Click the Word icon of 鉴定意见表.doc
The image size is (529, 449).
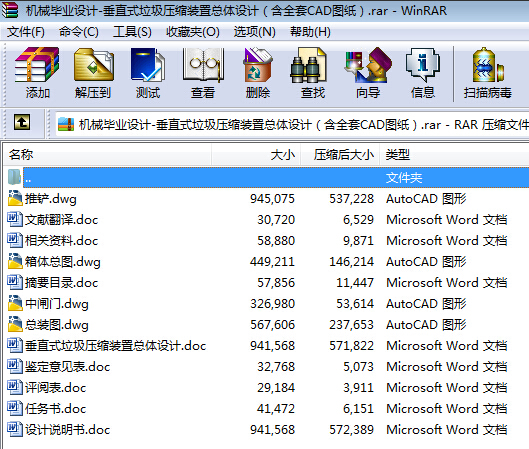tap(15, 366)
